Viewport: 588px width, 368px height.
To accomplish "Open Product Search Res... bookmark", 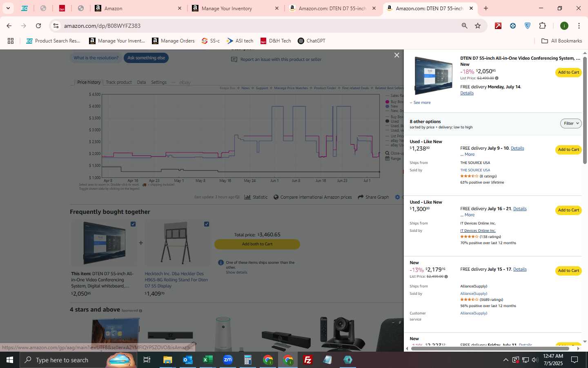I will pos(53,41).
